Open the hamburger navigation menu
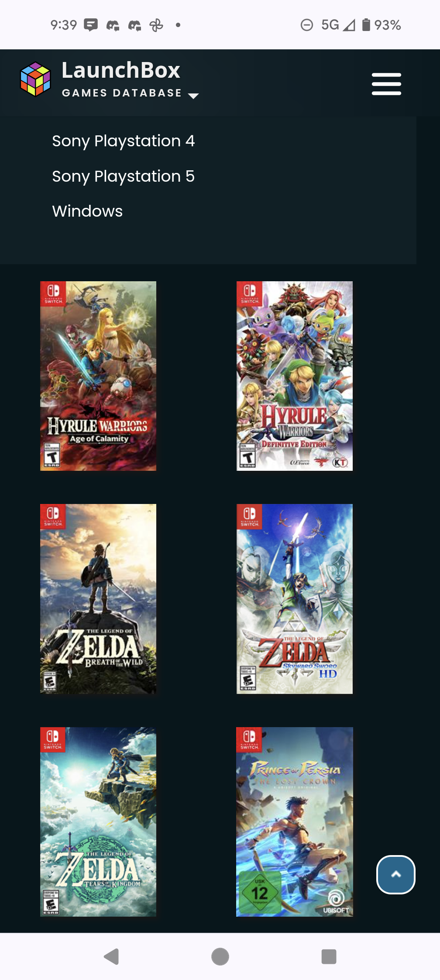The width and height of the screenshot is (440, 980). coord(386,84)
